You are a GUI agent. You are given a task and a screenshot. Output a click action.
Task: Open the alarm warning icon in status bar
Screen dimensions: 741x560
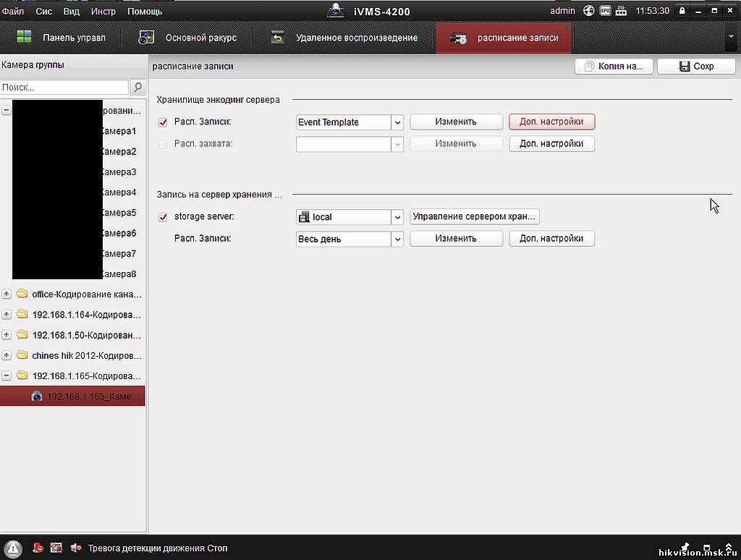pos(13,548)
